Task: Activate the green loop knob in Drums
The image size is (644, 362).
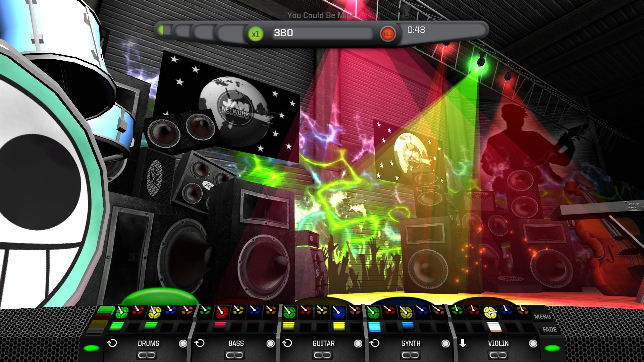Action: (121, 312)
